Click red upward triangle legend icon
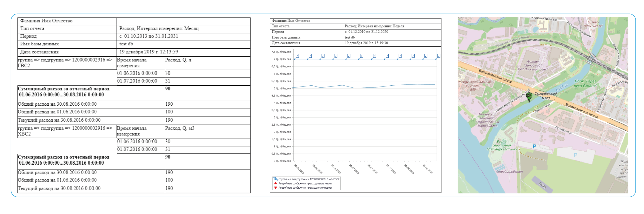The width and height of the screenshot is (644, 214). click(275, 183)
